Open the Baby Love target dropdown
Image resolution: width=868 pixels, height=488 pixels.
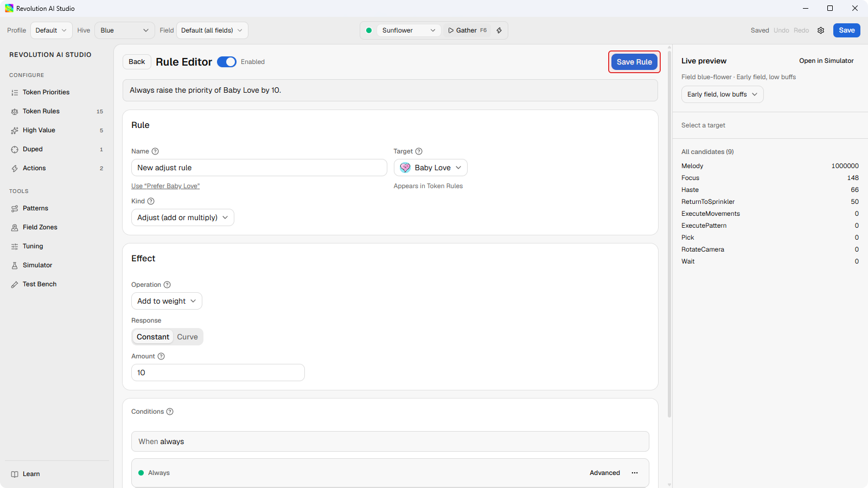coord(431,168)
